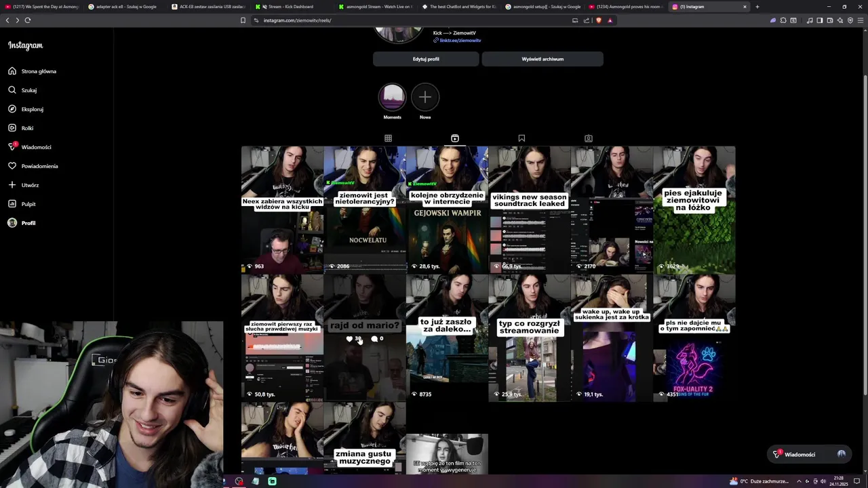Image resolution: width=868 pixels, height=488 pixels.
Task: Switch to the posts grid tab
Action: (x=388, y=138)
